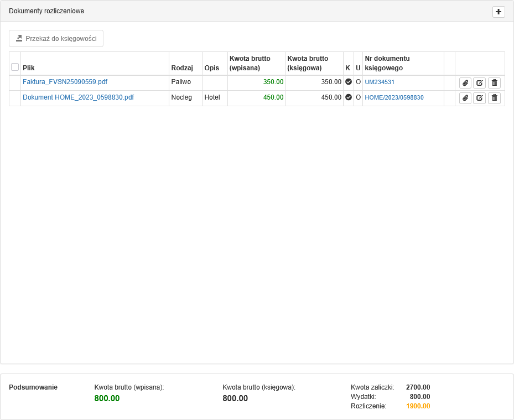Viewport: 514px width, 420px height.
Task: Click the Plik column header
Action: tap(29, 68)
